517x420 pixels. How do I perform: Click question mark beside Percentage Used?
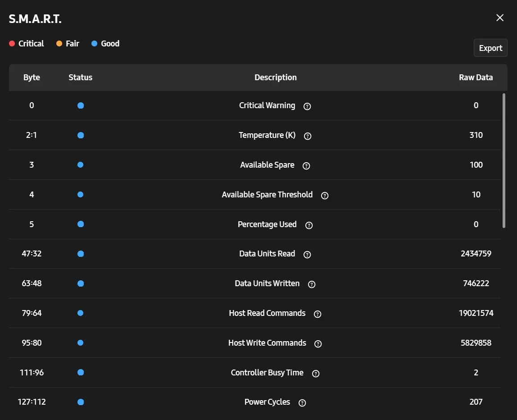(x=308, y=225)
